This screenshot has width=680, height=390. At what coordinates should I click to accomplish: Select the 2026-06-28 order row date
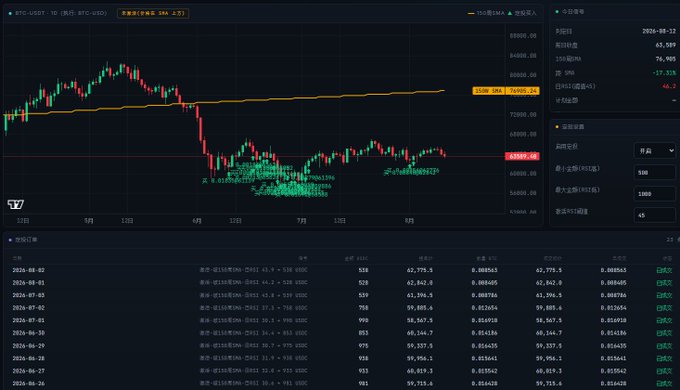pyautogui.click(x=29, y=358)
